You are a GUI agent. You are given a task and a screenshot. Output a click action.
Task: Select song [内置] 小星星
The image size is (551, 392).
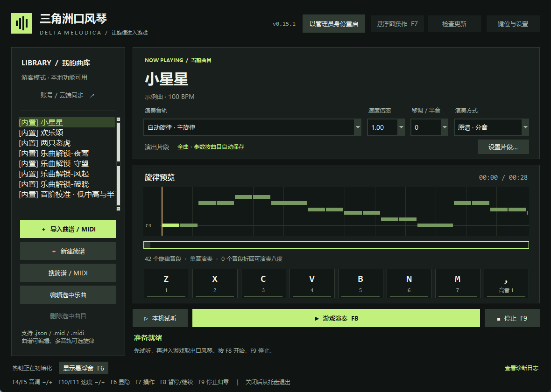tap(67, 122)
